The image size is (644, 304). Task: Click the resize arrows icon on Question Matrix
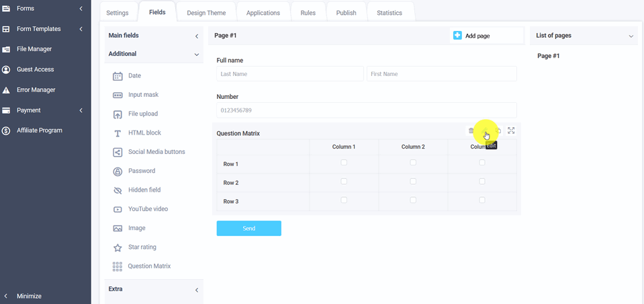pos(511,130)
